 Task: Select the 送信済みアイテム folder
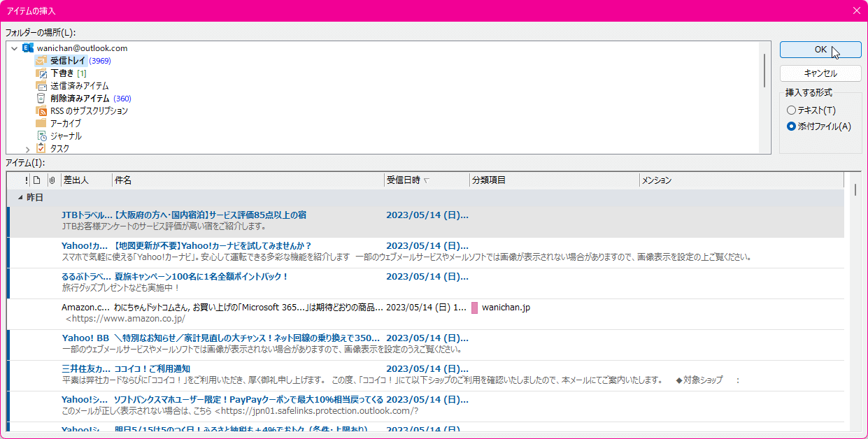pyautogui.click(x=79, y=86)
